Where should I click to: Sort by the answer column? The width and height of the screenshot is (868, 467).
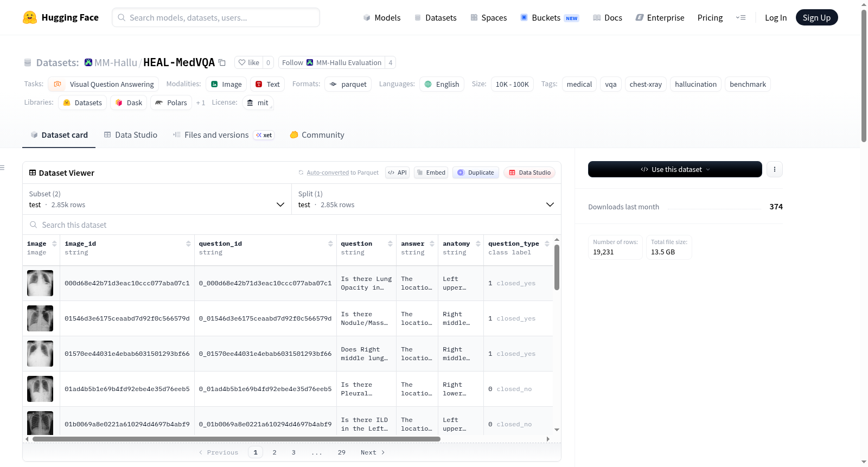[x=432, y=244]
